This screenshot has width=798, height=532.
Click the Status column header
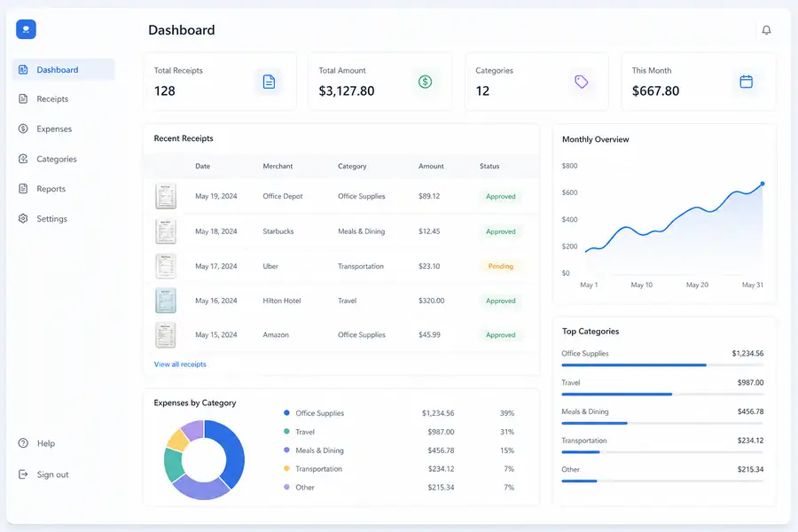pos(489,166)
